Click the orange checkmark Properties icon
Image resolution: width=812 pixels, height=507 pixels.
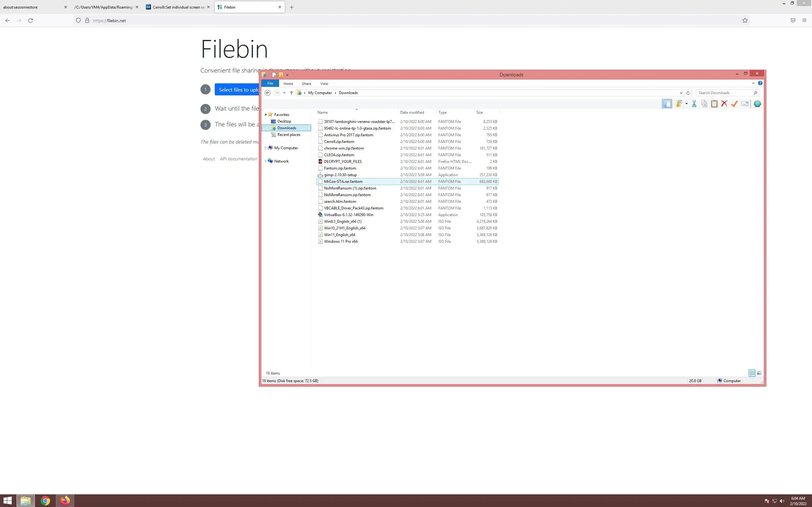[x=734, y=104]
